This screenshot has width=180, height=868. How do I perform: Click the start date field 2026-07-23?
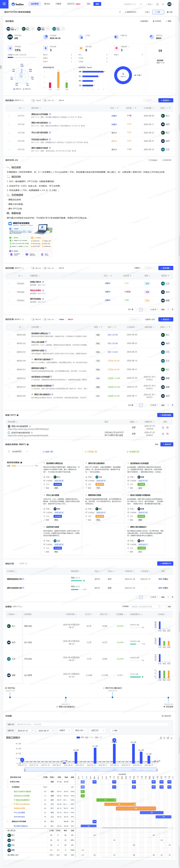[x=26, y=731]
